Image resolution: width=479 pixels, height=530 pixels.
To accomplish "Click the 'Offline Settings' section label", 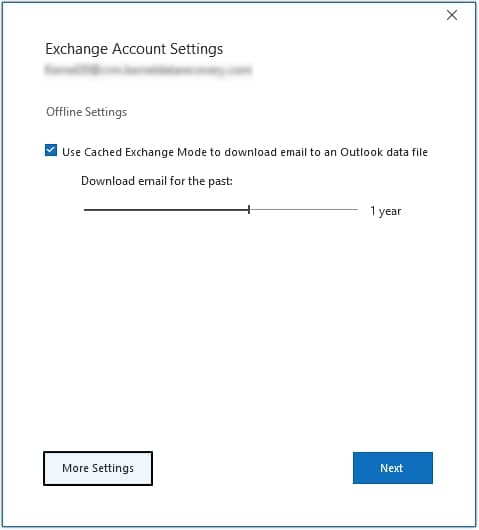I will click(x=87, y=112).
